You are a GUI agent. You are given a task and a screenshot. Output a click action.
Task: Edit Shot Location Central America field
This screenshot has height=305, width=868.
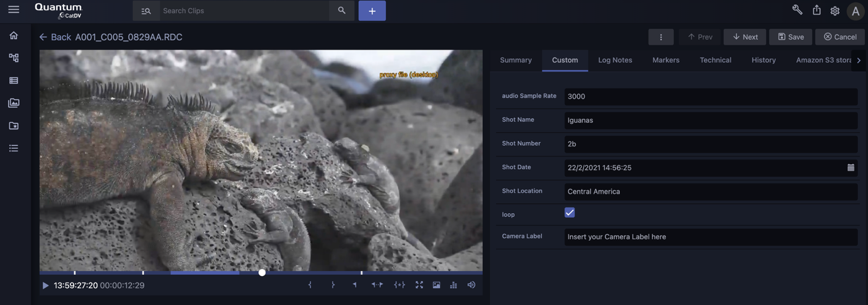[711, 191]
